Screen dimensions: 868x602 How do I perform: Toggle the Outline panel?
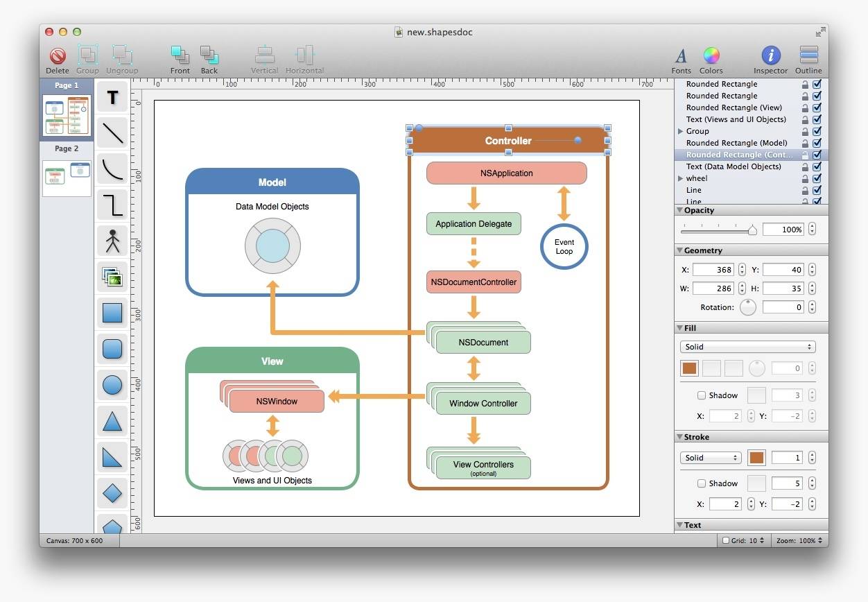point(808,55)
